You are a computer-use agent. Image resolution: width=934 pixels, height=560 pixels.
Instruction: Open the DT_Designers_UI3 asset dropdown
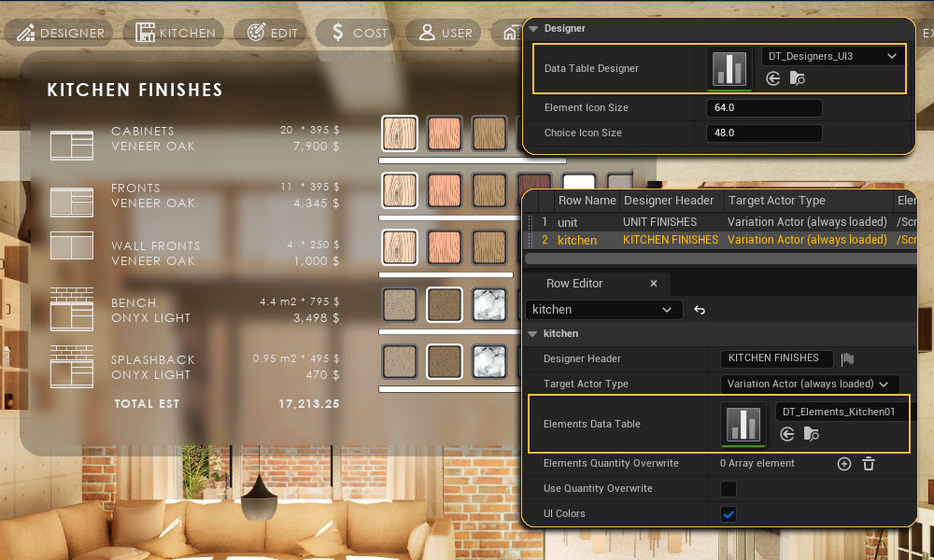point(832,56)
